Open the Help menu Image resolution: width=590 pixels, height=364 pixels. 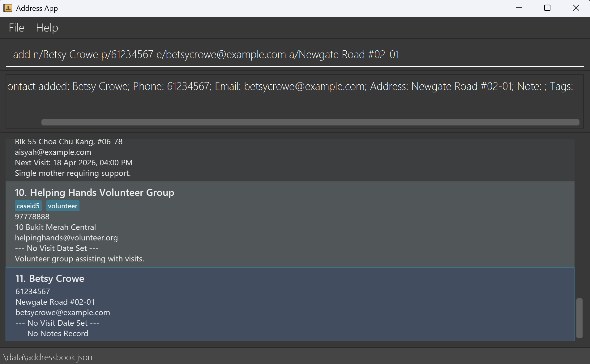point(47,28)
